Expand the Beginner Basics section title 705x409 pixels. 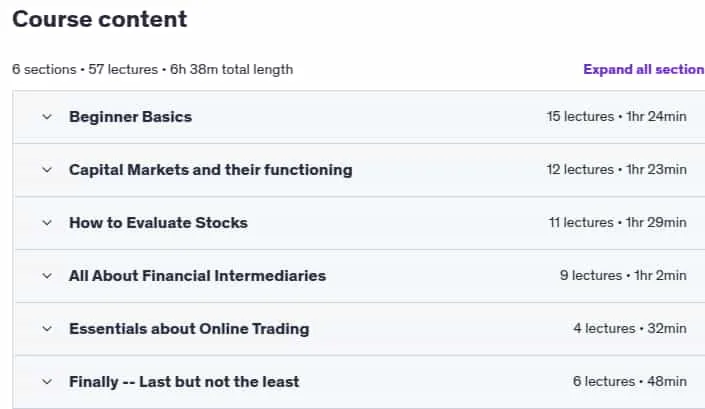pyautogui.click(x=130, y=117)
